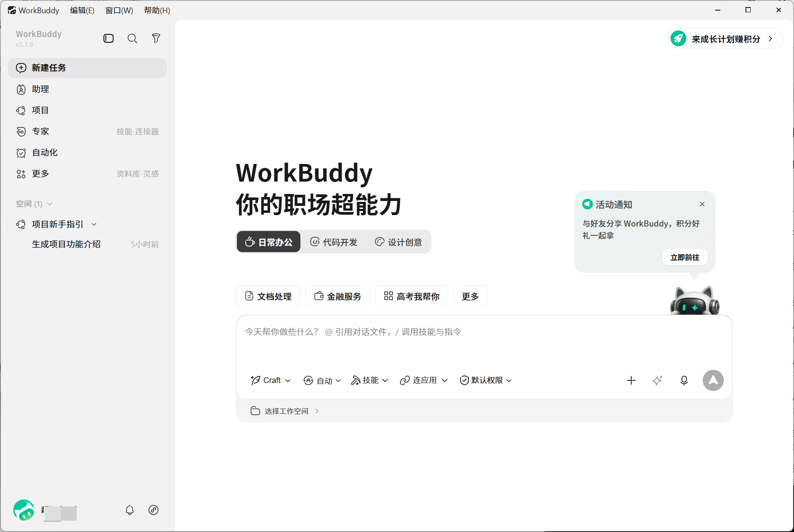Image resolution: width=794 pixels, height=532 pixels.
Task: Close the 活动通知 popup
Action: click(702, 204)
